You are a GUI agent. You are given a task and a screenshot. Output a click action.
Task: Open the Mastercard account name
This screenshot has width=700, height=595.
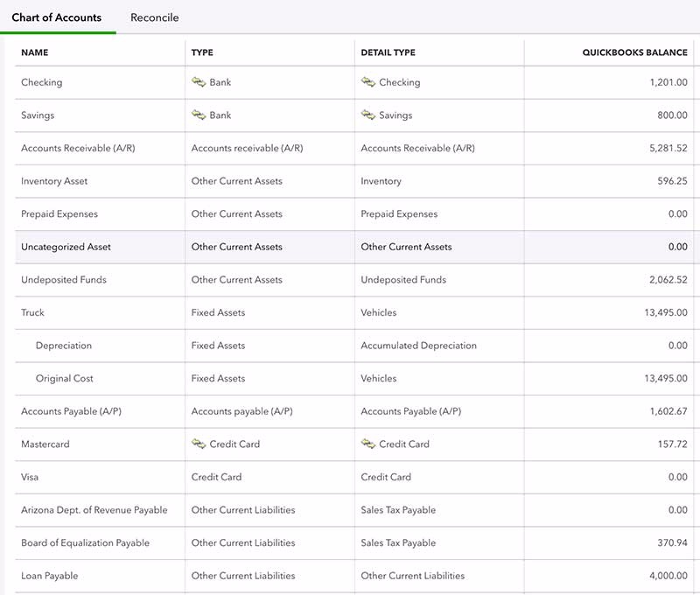[45, 444]
